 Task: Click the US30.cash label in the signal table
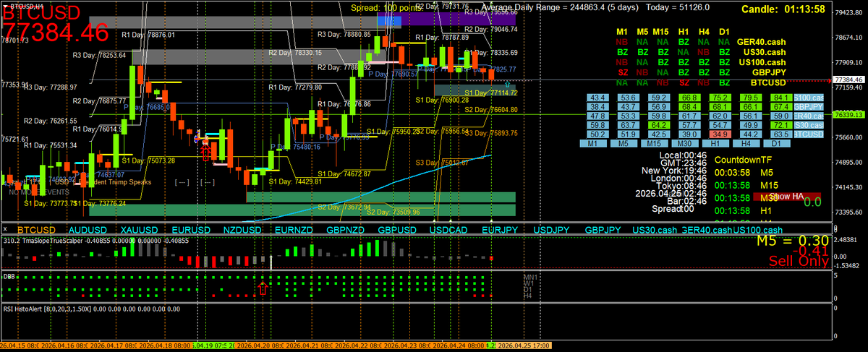(765, 52)
